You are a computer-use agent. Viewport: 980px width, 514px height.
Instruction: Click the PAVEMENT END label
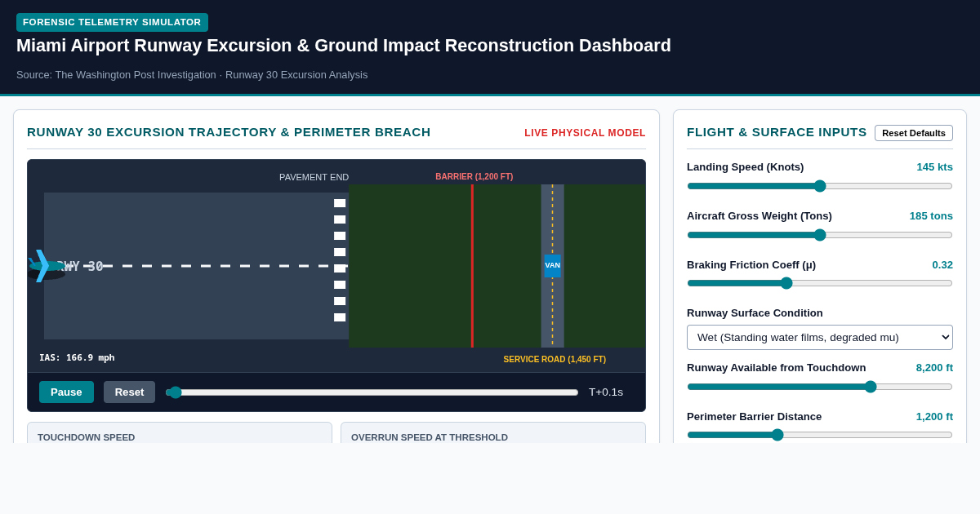click(x=314, y=177)
